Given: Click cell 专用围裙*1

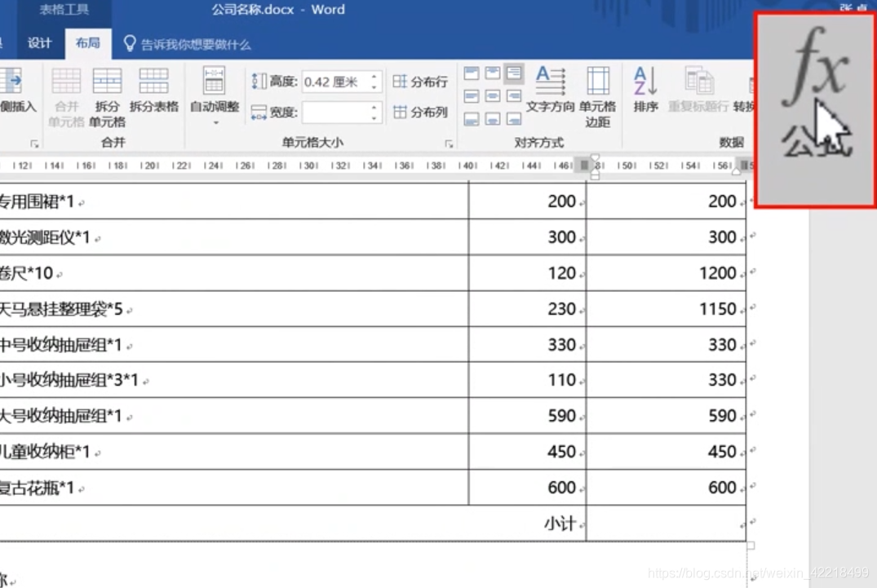Looking at the screenshot, I should (234, 201).
